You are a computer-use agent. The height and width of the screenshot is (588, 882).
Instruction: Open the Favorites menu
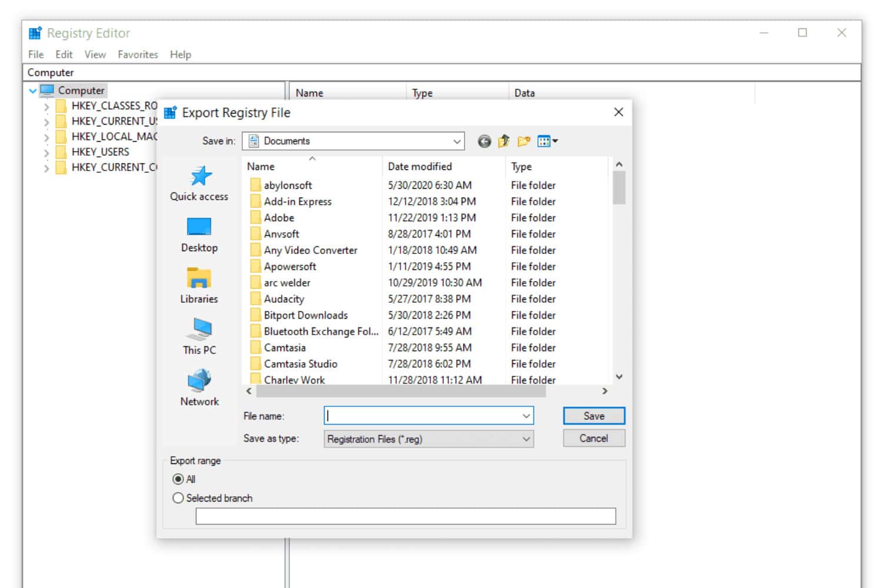138,55
